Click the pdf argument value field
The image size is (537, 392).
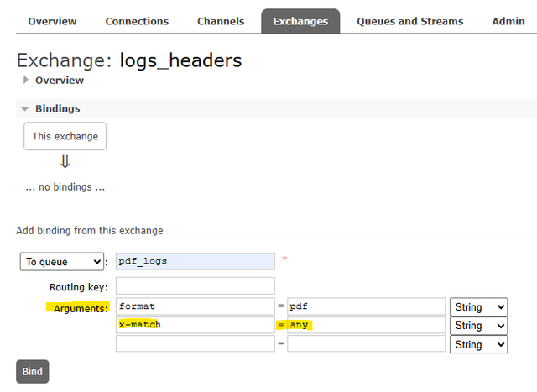[366, 306]
